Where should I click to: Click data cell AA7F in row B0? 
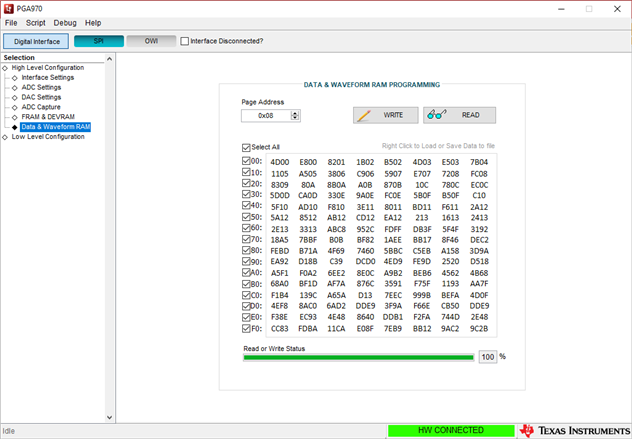[479, 283]
